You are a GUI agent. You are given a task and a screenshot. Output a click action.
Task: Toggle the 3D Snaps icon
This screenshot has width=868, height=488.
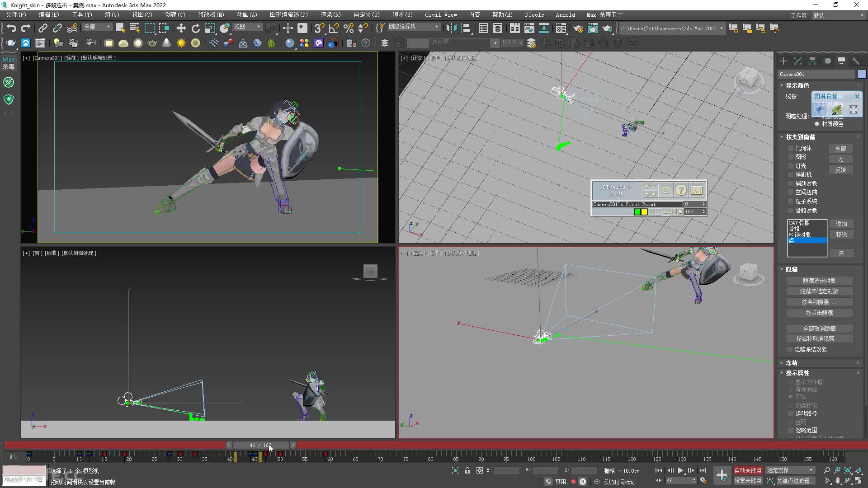[x=319, y=28]
